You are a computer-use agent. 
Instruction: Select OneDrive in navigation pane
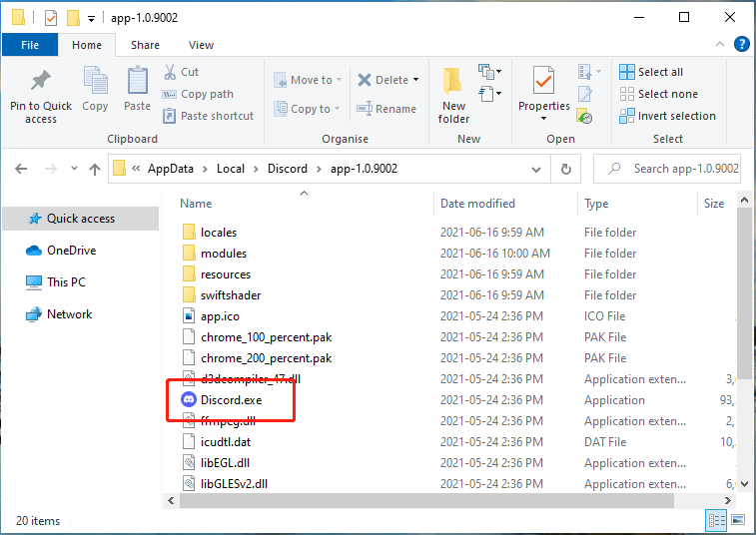point(61,251)
